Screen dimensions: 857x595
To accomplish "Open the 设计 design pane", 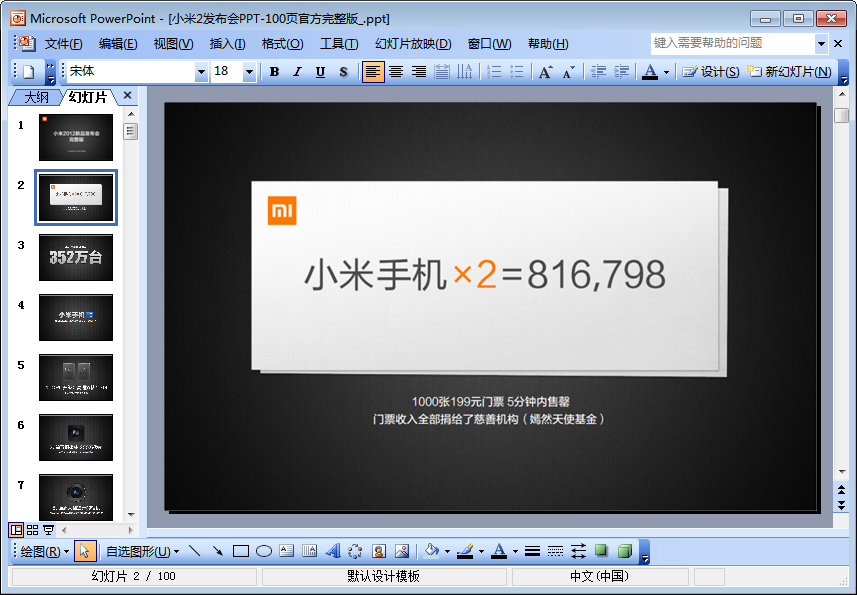I will (711, 72).
